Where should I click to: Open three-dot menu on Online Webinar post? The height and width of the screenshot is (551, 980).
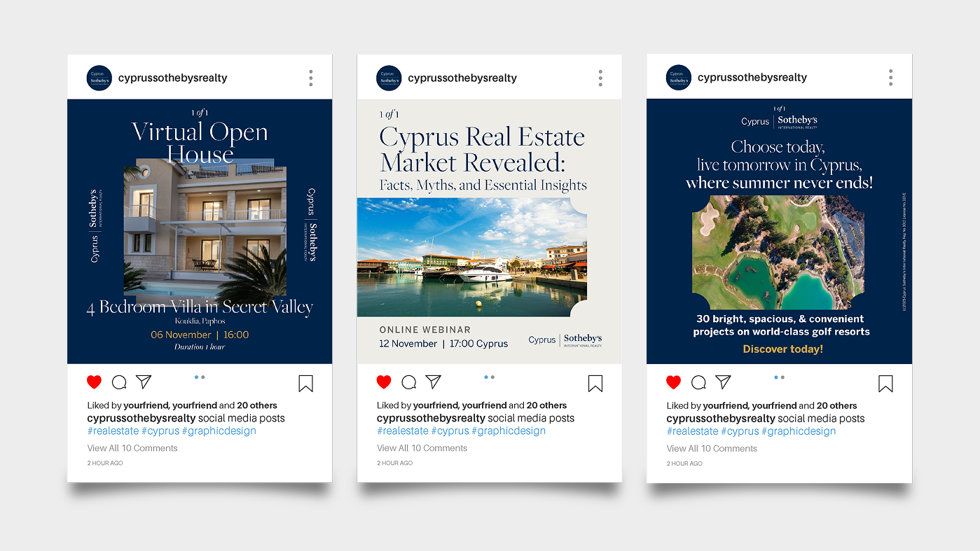point(600,78)
